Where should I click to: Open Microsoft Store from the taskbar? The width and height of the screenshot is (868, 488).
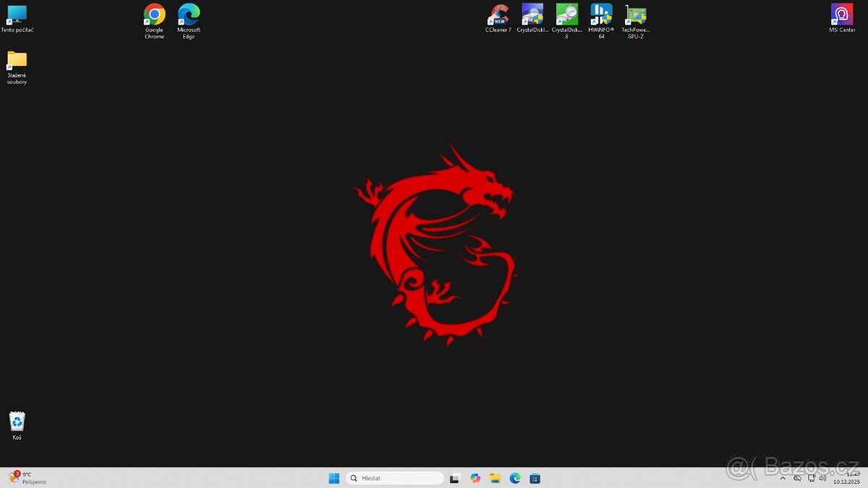(535, 478)
